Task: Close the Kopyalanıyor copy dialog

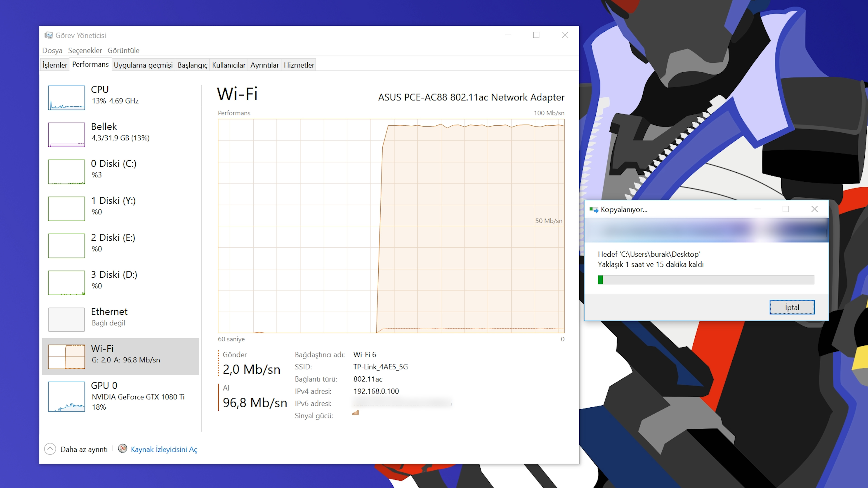Action: pos(814,209)
